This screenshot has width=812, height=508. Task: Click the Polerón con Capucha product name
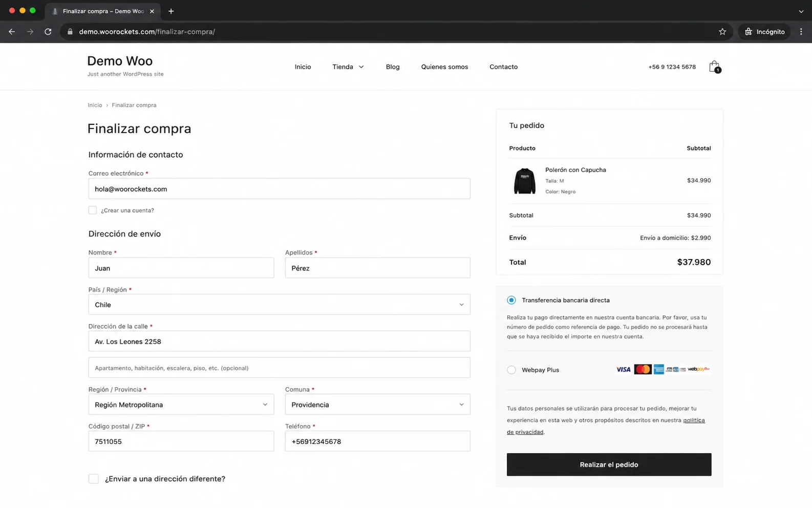(575, 170)
